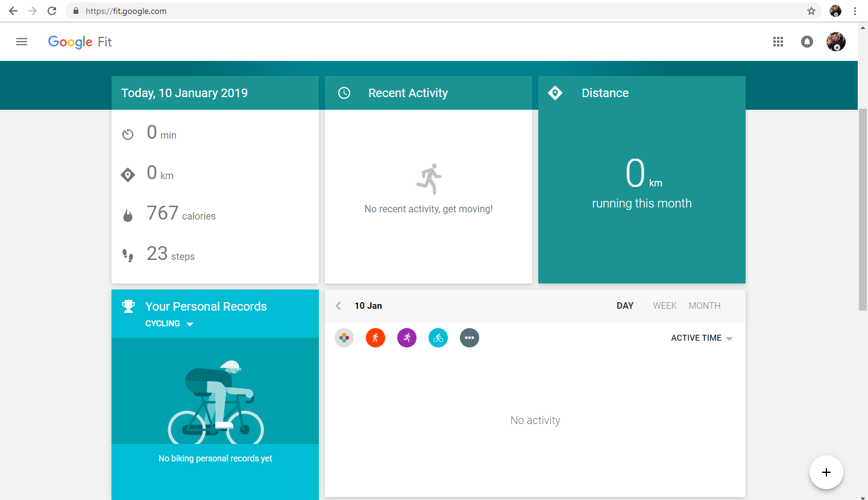The width and height of the screenshot is (868, 500).
Task: Open the Google account profile avatar
Action: click(x=835, y=42)
